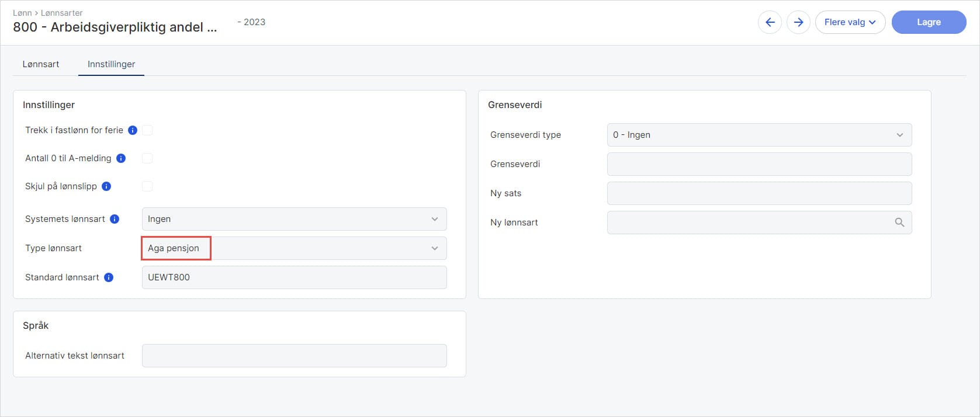Click the Alternativ tekst lønnsart input field

[294, 356]
